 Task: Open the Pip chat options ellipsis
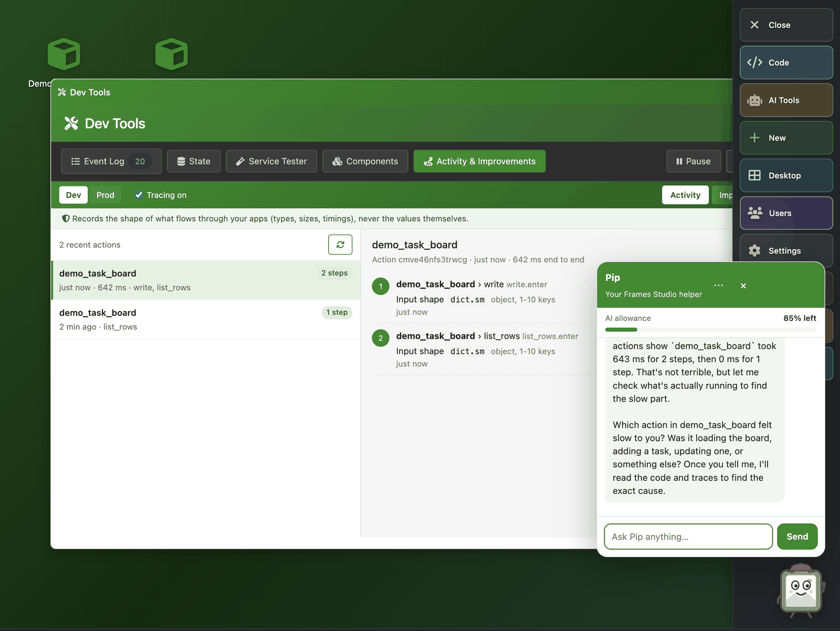(x=719, y=286)
